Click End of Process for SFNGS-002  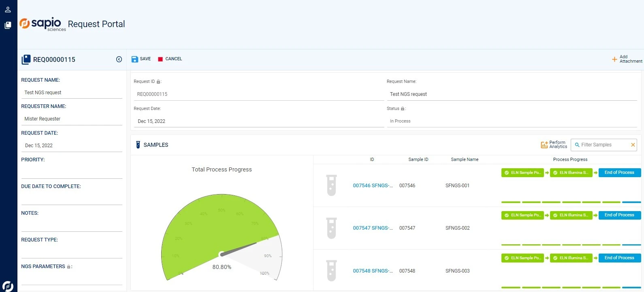[620, 215]
